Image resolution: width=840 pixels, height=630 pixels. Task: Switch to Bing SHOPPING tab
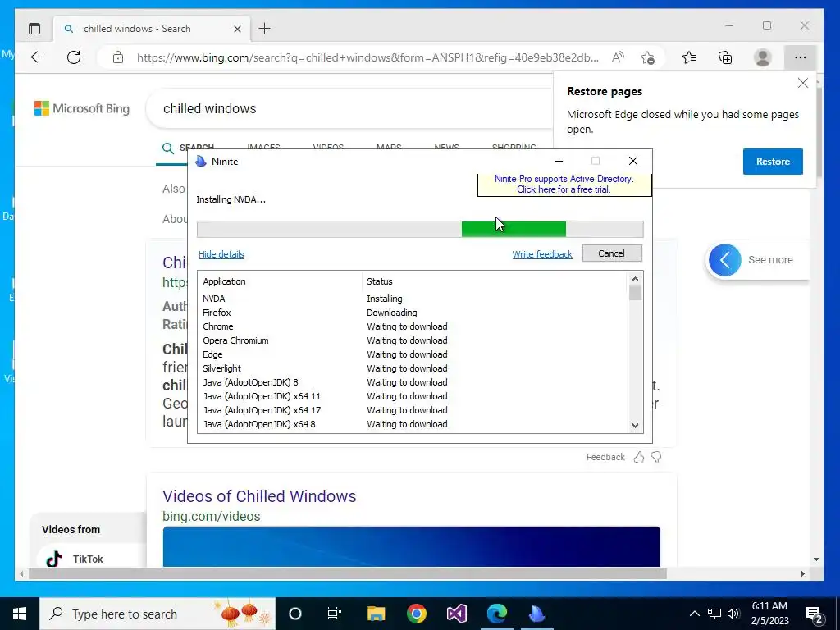pos(514,147)
